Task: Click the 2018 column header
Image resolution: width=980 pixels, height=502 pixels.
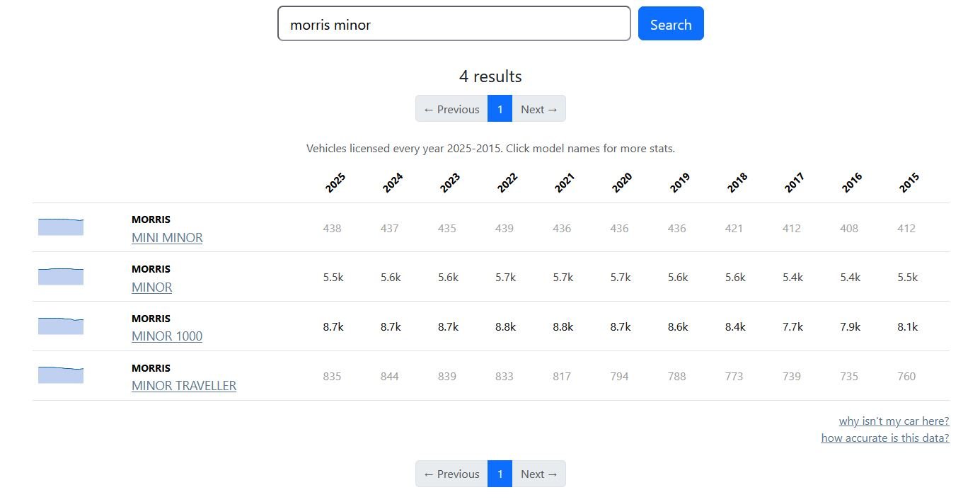Action: (x=737, y=183)
